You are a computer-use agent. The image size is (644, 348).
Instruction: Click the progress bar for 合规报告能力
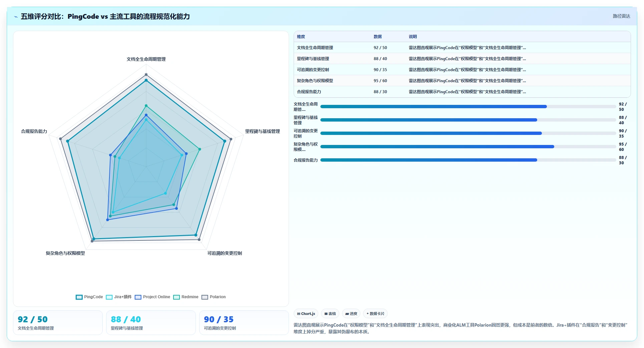point(468,160)
